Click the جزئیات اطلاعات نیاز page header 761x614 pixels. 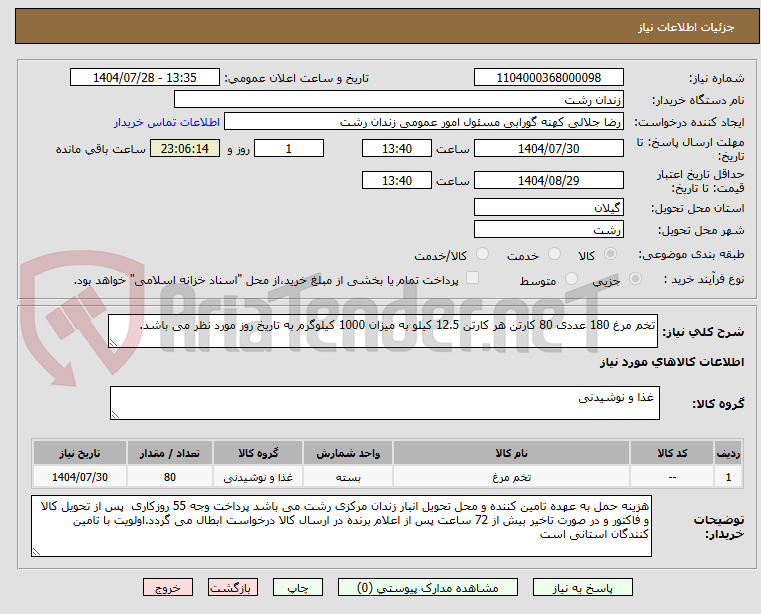coord(686,27)
